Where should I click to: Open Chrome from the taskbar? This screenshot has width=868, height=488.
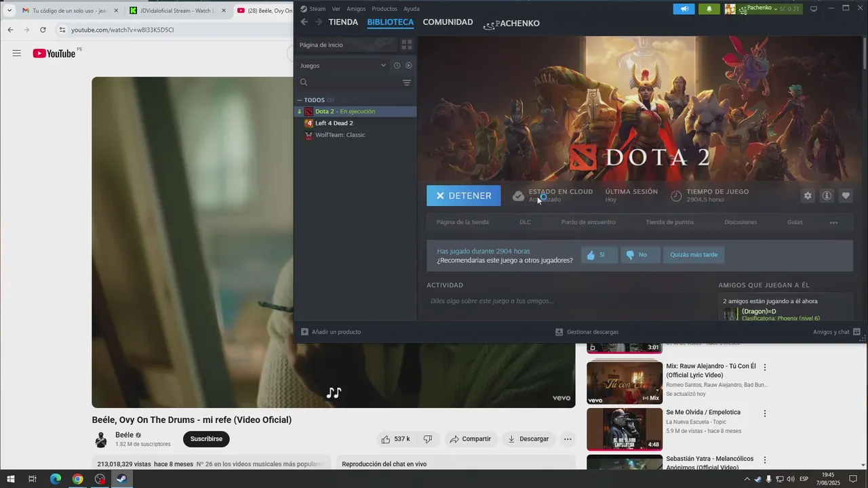pyautogui.click(x=78, y=479)
